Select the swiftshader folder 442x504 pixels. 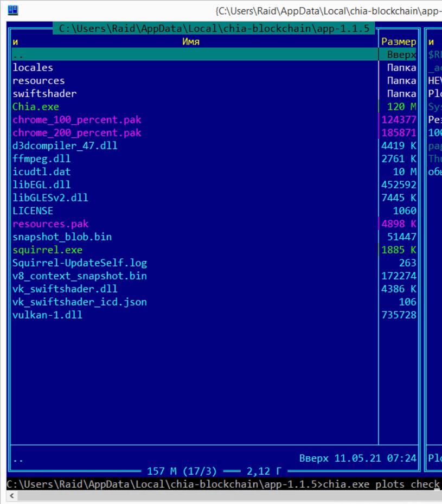(x=44, y=93)
